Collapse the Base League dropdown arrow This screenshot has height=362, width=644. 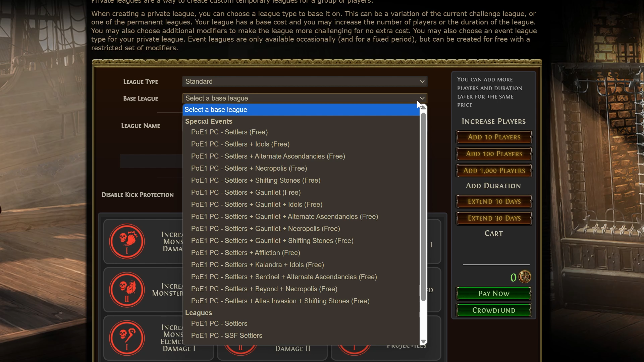422,98
